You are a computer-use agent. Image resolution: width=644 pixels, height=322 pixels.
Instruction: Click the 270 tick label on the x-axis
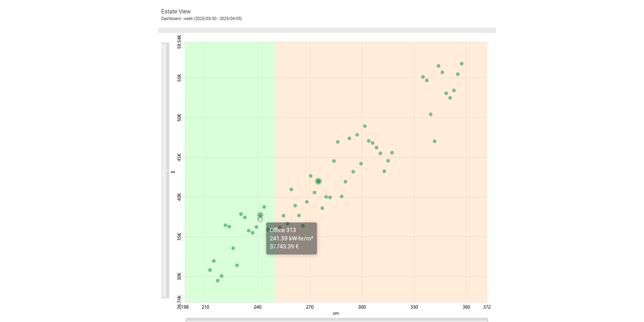pyautogui.click(x=309, y=307)
